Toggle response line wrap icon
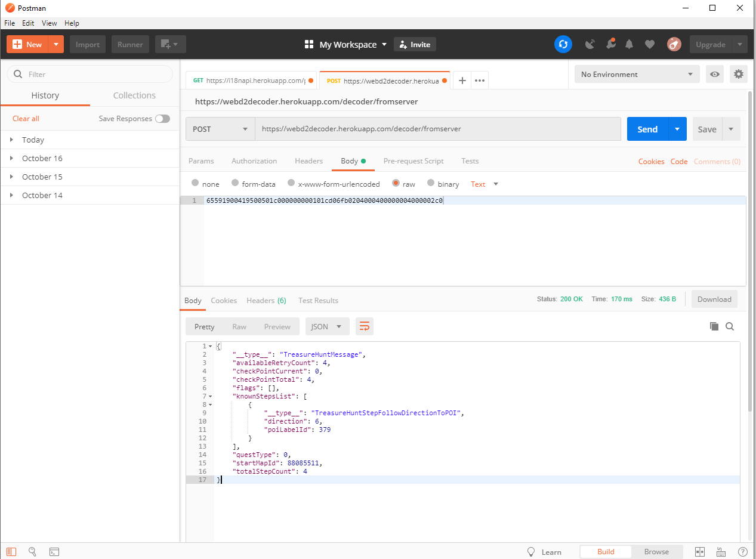This screenshot has height=559, width=756. [x=365, y=326]
